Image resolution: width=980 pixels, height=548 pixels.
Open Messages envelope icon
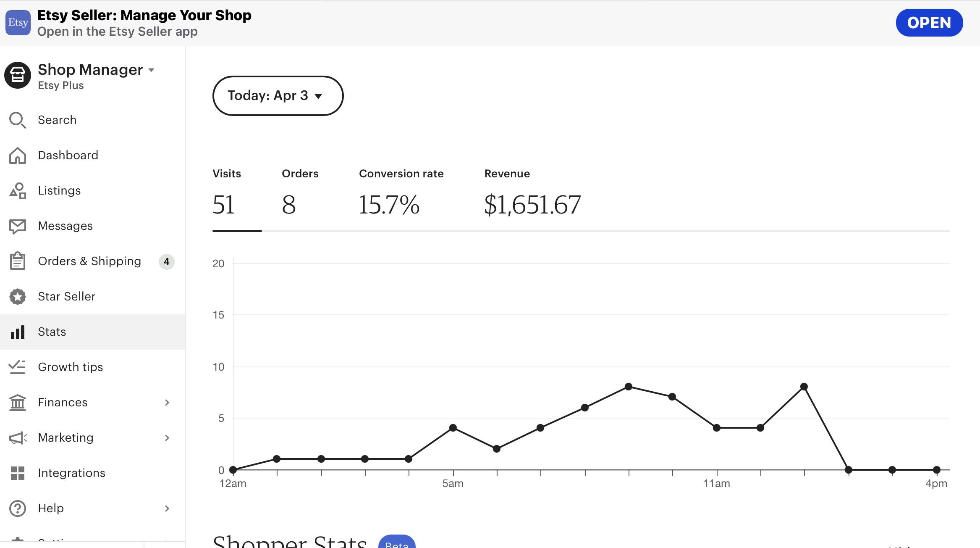(x=17, y=226)
